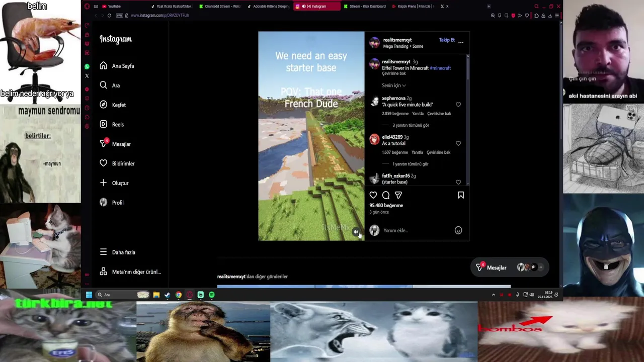This screenshot has height=362, width=644.
Task: Open Google Chrome from the taskbar
Action: 179,295
